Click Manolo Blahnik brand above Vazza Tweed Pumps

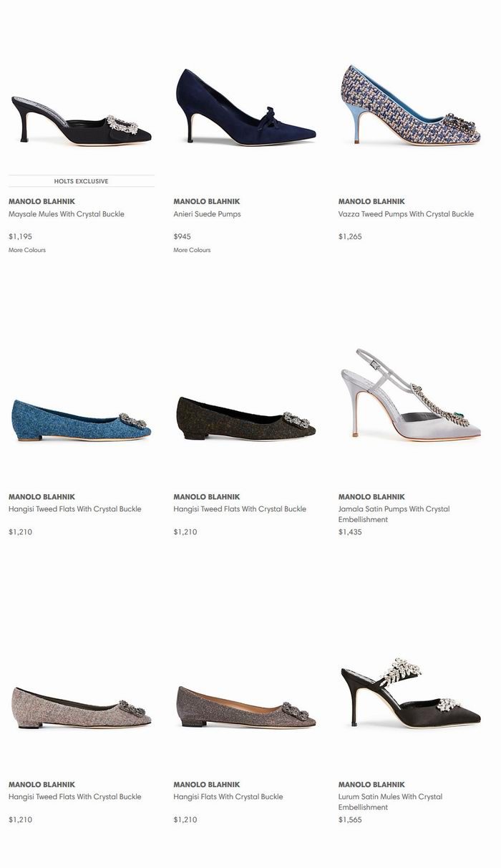click(x=371, y=201)
